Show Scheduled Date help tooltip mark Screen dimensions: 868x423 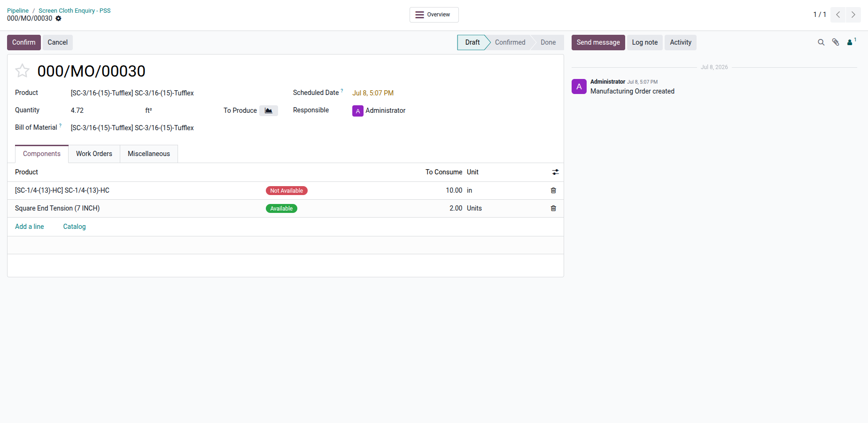[342, 90]
